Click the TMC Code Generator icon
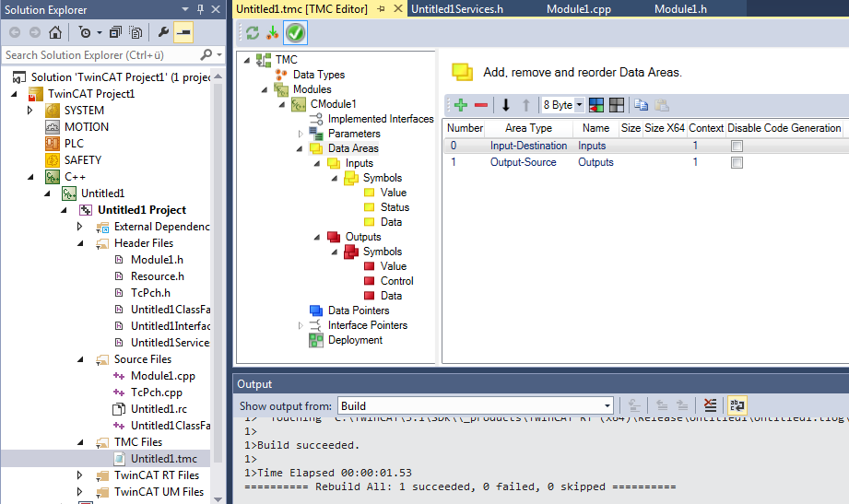The width and height of the screenshot is (849, 504). click(x=272, y=33)
